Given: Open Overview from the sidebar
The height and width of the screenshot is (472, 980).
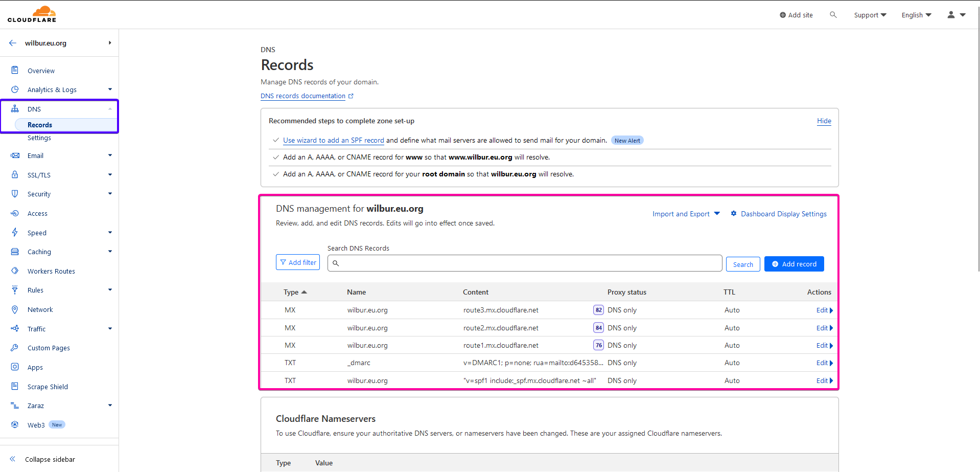Looking at the screenshot, I should (x=41, y=71).
